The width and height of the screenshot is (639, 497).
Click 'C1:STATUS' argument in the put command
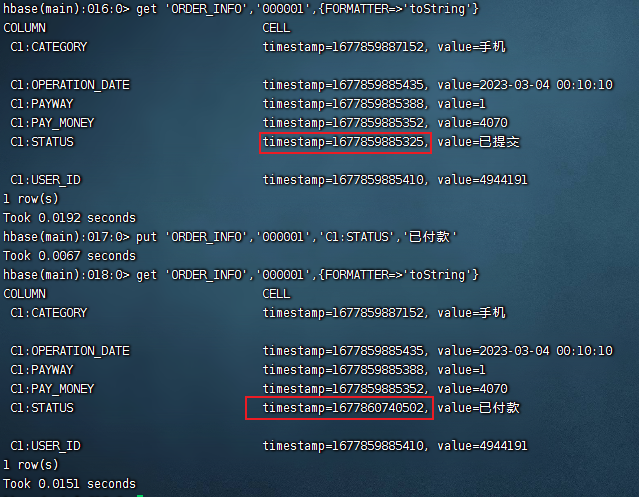[x=357, y=237]
